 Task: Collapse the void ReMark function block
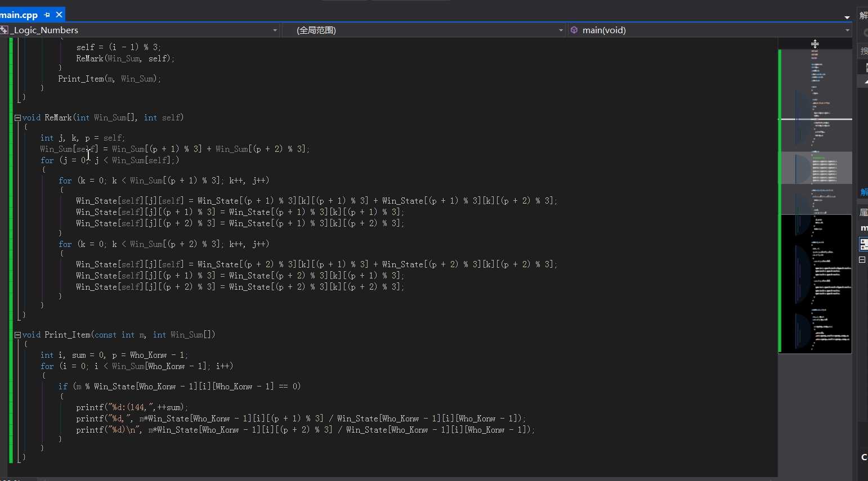click(x=17, y=118)
